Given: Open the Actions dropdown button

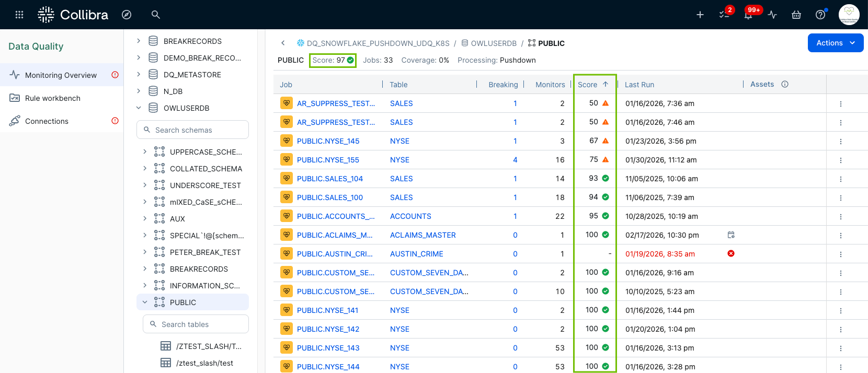Looking at the screenshot, I should (835, 43).
